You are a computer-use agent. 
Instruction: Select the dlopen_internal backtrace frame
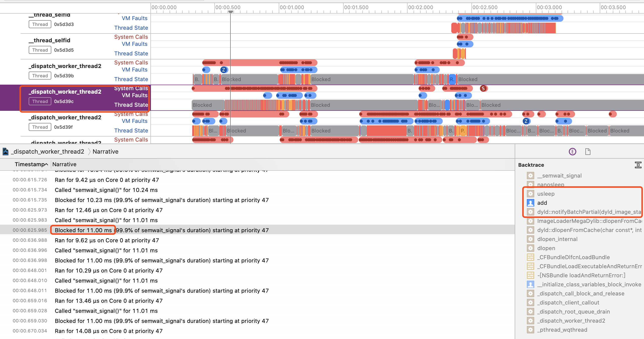coord(557,239)
